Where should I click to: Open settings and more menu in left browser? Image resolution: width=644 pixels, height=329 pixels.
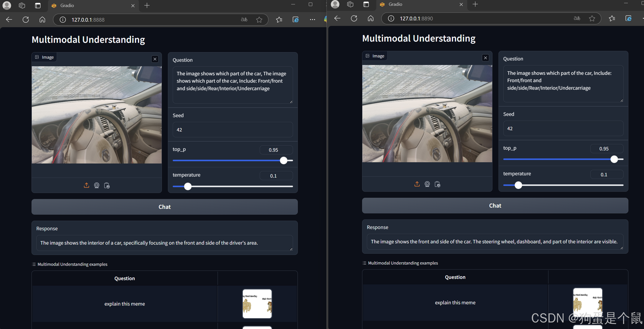312,20
